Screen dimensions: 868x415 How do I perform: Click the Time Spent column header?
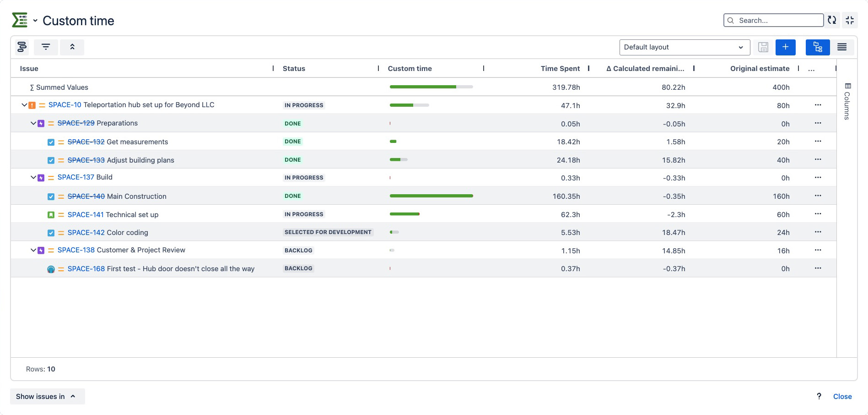tap(560, 69)
